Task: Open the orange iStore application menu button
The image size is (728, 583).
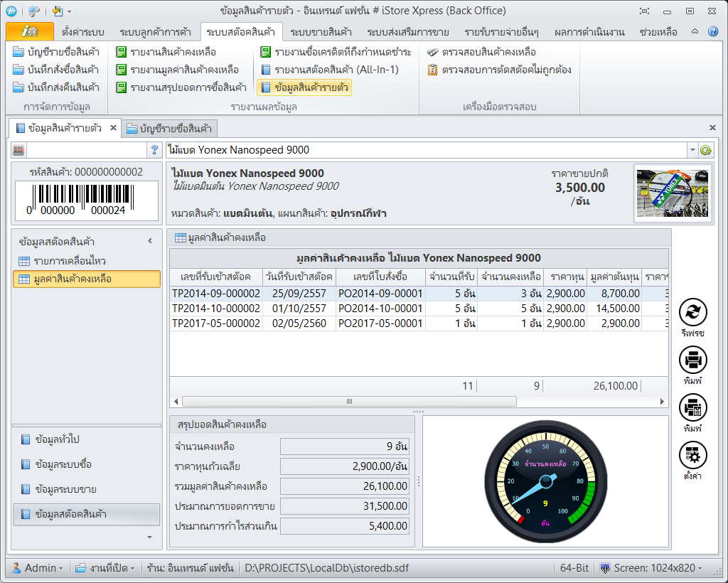Action: 30,31
